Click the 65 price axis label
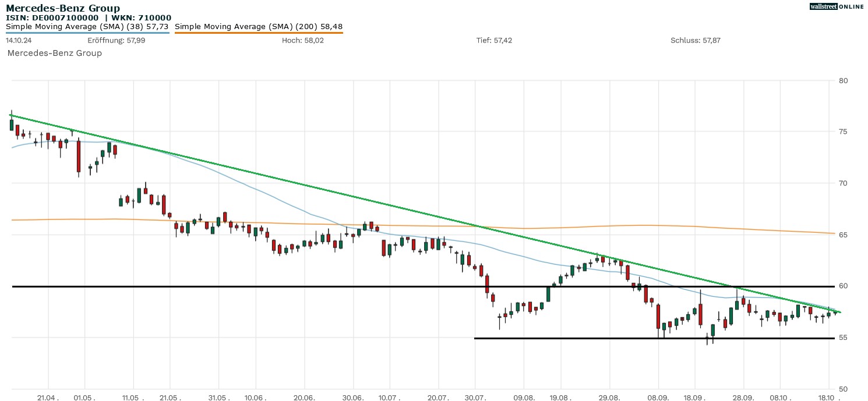The image size is (868, 401). click(842, 235)
